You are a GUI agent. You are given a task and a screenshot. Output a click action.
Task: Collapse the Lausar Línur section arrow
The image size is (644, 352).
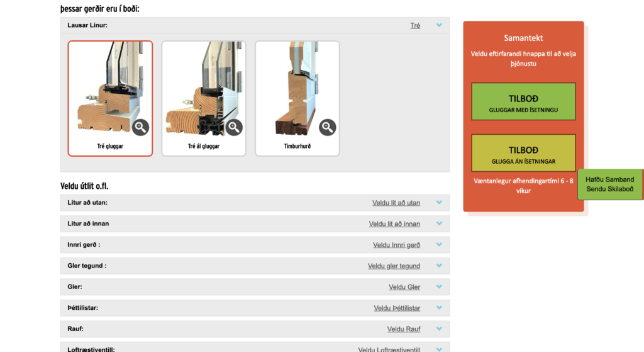pos(439,26)
